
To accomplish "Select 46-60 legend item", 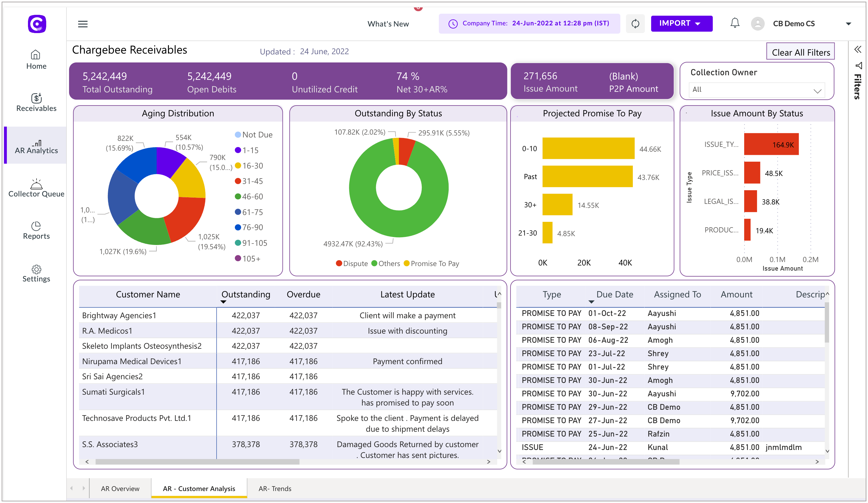I will pos(249,196).
